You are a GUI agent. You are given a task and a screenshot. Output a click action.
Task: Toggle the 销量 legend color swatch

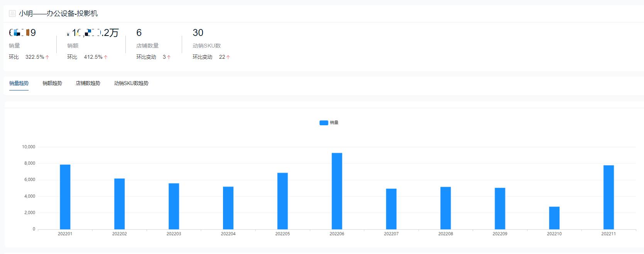pyautogui.click(x=324, y=123)
